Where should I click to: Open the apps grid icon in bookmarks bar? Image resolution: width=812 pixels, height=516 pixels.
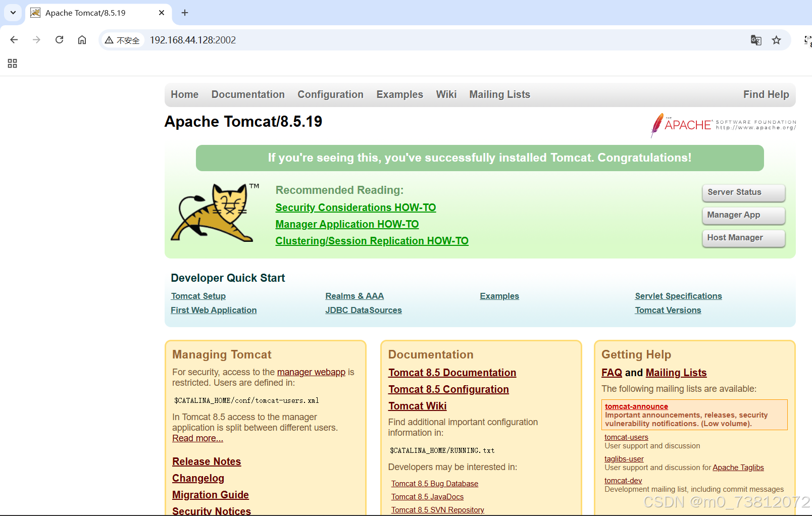tap(13, 63)
